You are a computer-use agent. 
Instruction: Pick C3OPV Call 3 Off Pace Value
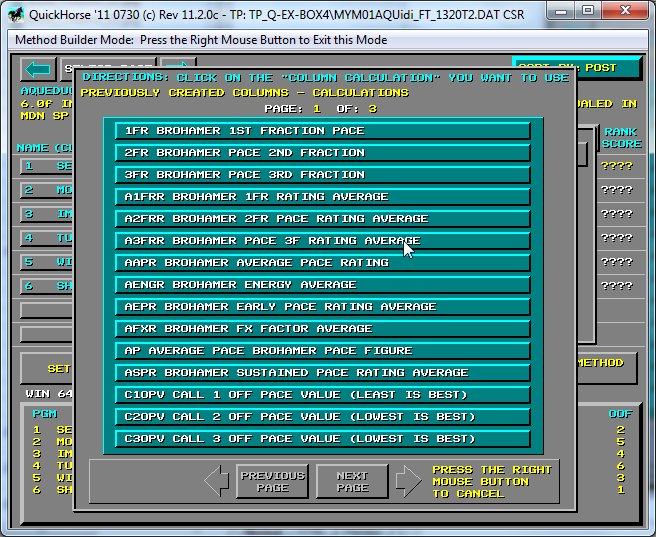[x=322, y=439]
